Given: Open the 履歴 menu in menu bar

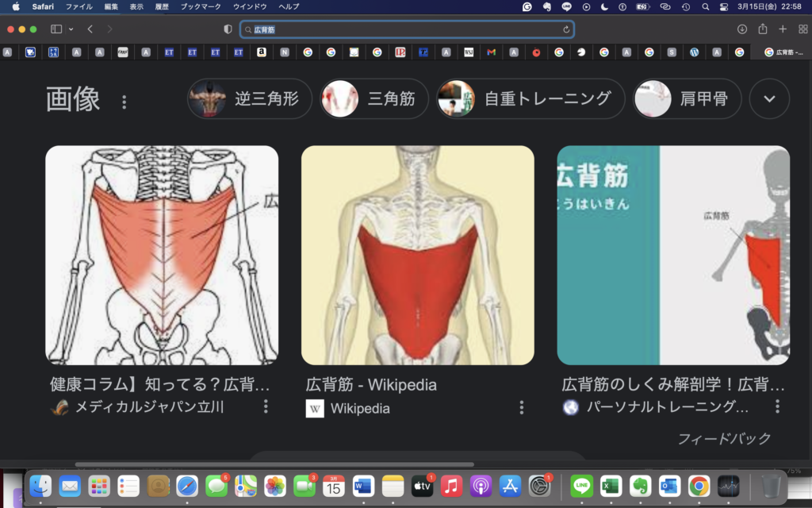Looking at the screenshot, I should [x=162, y=6].
